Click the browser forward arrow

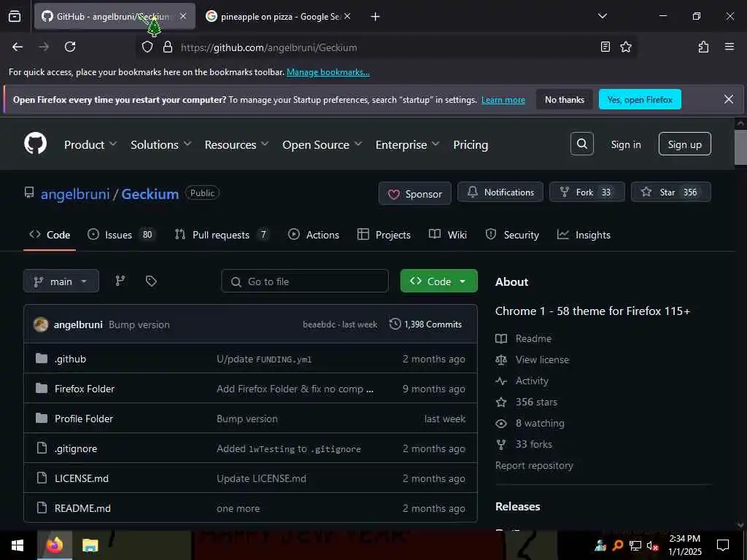[x=44, y=47]
